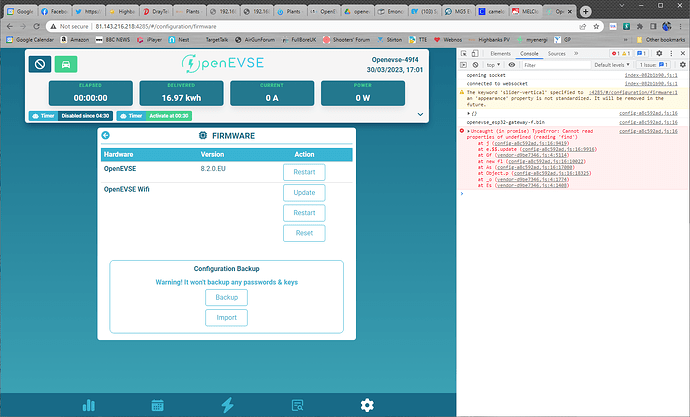Screen dimensions: 690x417
Task: Show more bookmarks chevron
Action: click(625, 40)
